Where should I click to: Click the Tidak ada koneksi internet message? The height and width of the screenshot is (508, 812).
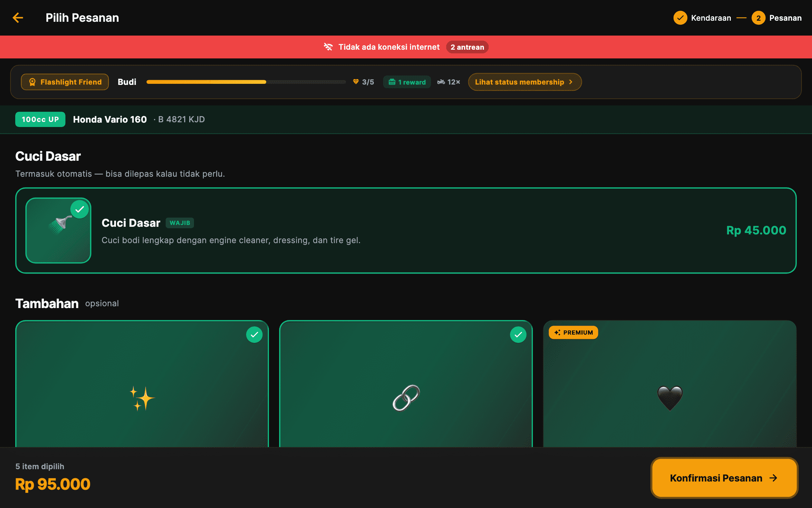[389, 47]
